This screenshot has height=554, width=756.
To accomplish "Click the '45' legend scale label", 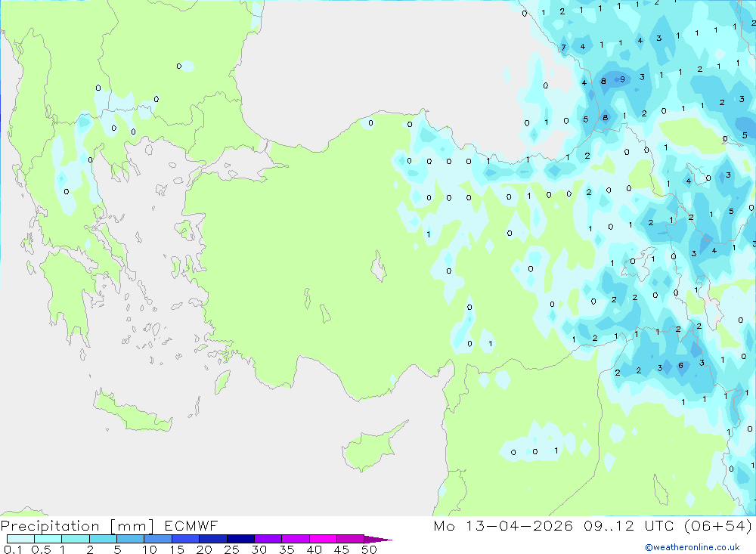I will pos(342,549).
